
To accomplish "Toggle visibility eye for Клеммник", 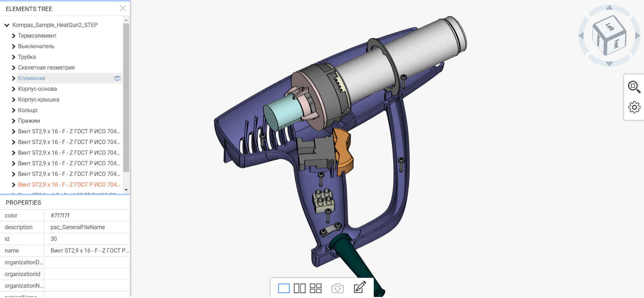I will click(x=117, y=78).
